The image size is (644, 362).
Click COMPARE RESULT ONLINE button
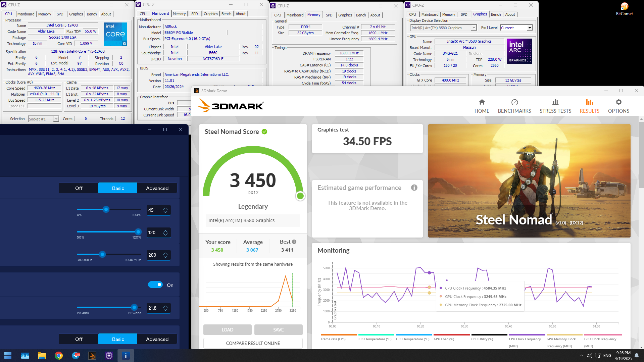253,343
